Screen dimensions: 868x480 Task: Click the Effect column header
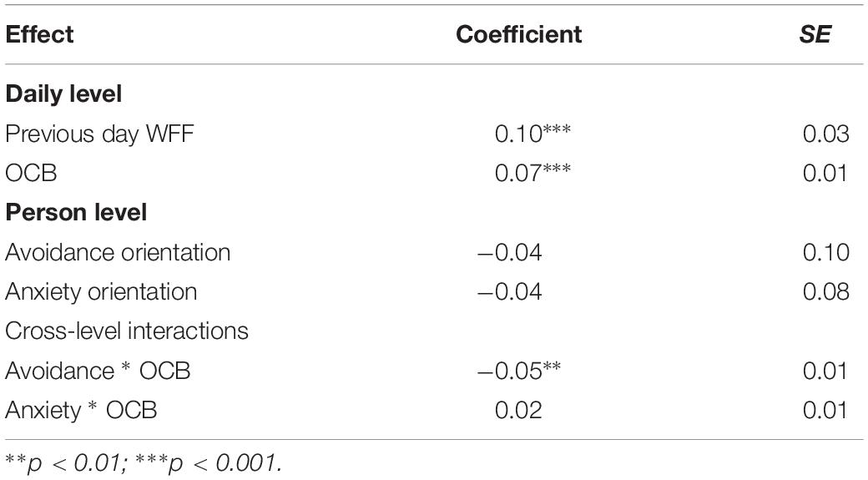(x=39, y=34)
